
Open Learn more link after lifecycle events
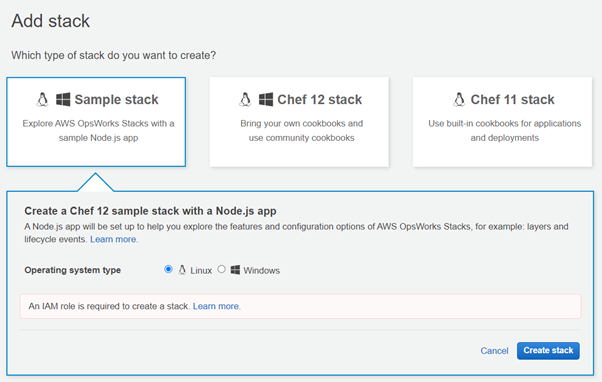113,239
